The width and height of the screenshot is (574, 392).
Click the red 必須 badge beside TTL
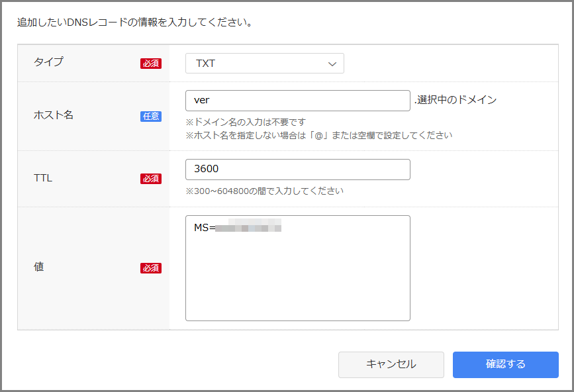151,179
